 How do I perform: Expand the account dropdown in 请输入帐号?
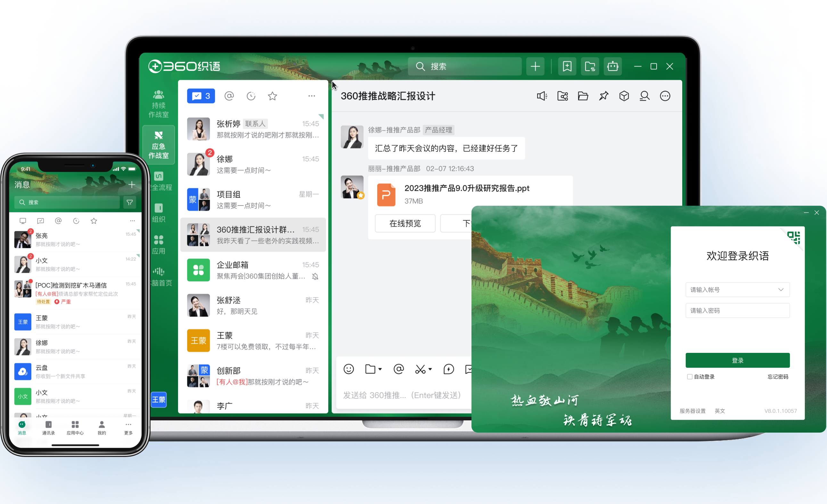pyautogui.click(x=781, y=289)
